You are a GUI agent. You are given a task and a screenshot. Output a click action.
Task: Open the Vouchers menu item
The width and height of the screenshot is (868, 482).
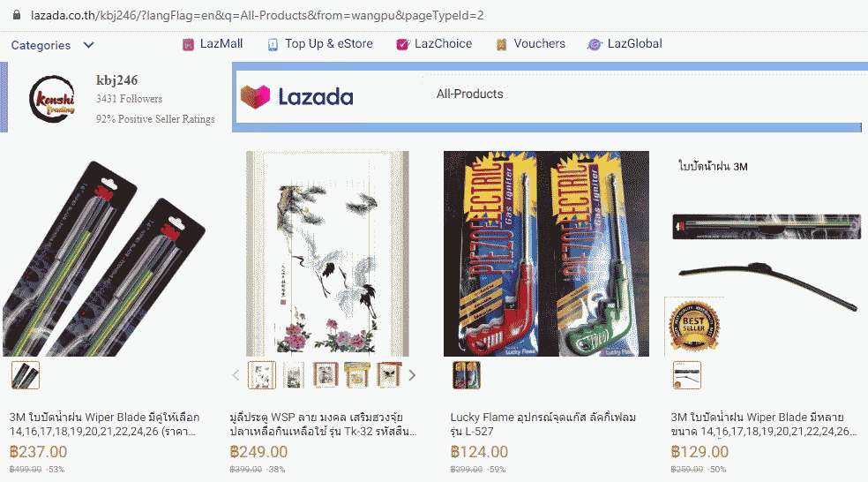pos(539,44)
